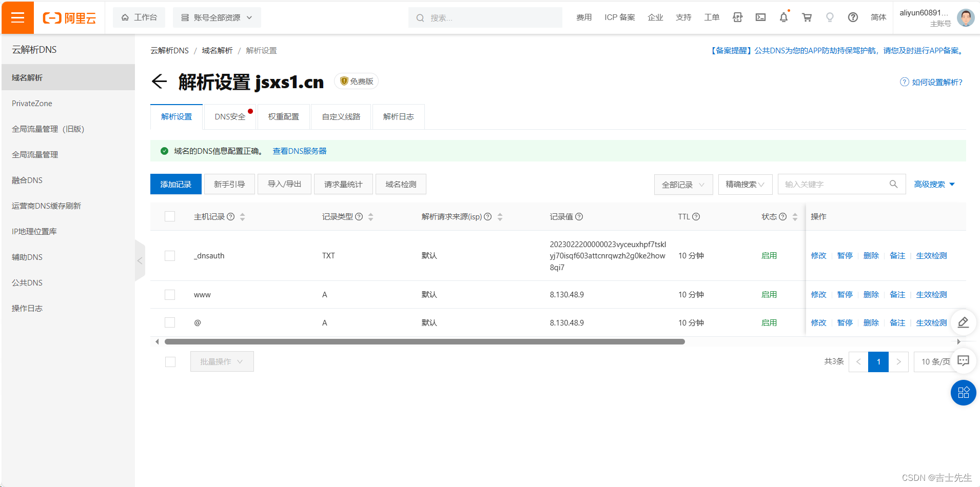Sort by host record column arrows
The width and height of the screenshot is (980, 487).
243,217
